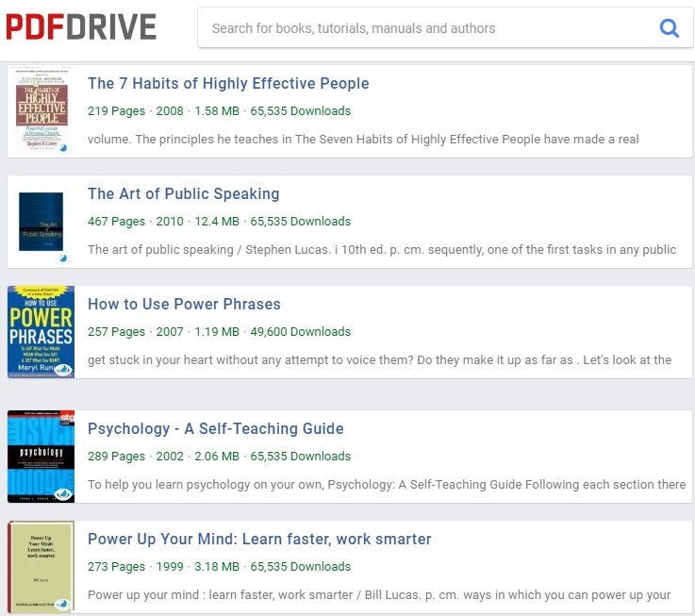The image size is (695, 616).
Task: Click '219 Pages' text
Action: click(116, 111)
